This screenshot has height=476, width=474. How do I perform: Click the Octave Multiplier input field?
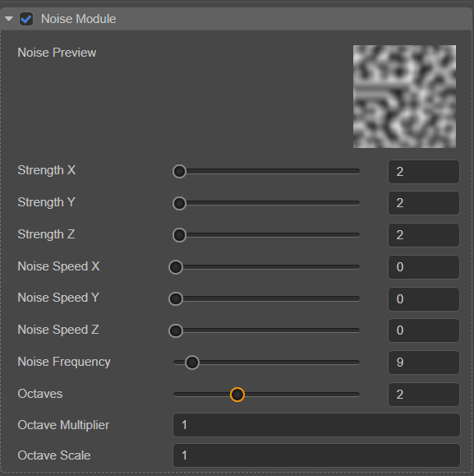click(316, 425)
